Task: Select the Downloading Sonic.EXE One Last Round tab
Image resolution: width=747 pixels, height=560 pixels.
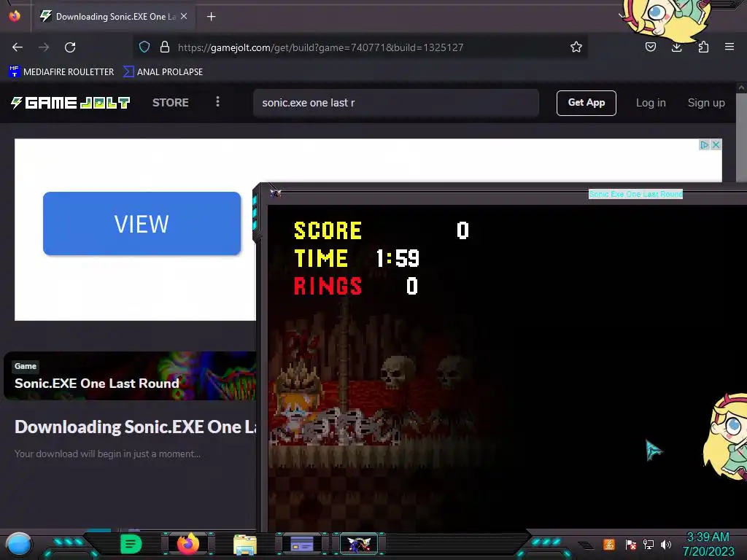Action: point(113,17)
